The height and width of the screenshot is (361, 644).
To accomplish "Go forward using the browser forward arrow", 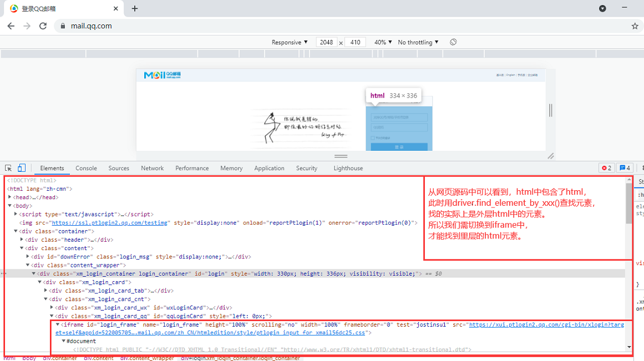I will point(27,26).
